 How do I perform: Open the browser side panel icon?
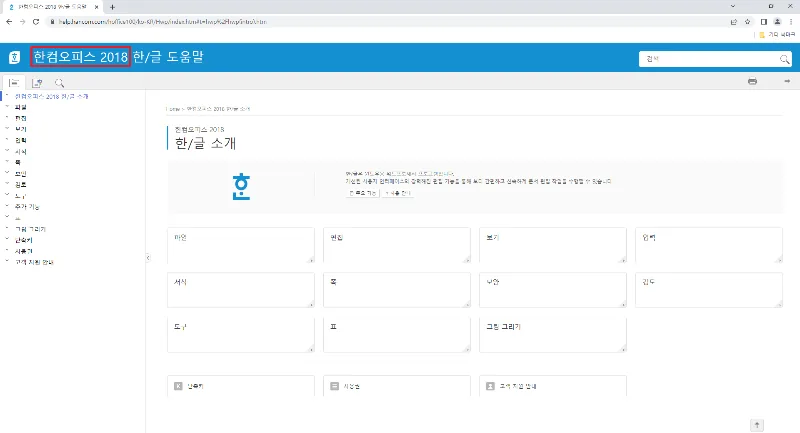point(764,21)
